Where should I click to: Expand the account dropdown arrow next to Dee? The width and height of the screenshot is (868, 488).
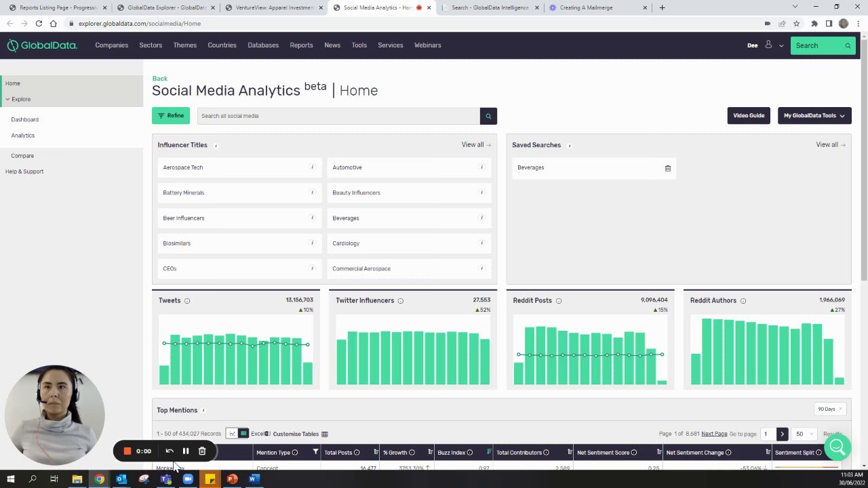click(x=781, y=45)
